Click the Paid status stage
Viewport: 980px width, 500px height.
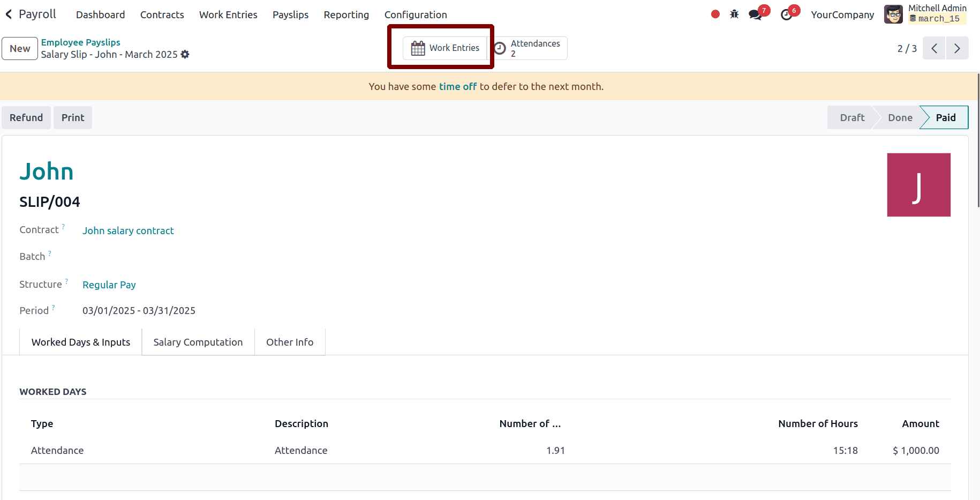(946, 117)
